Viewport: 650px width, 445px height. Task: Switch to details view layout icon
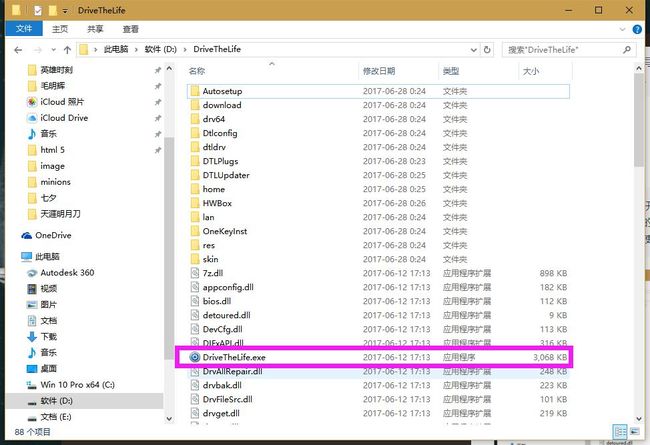[x=620, y=431]
